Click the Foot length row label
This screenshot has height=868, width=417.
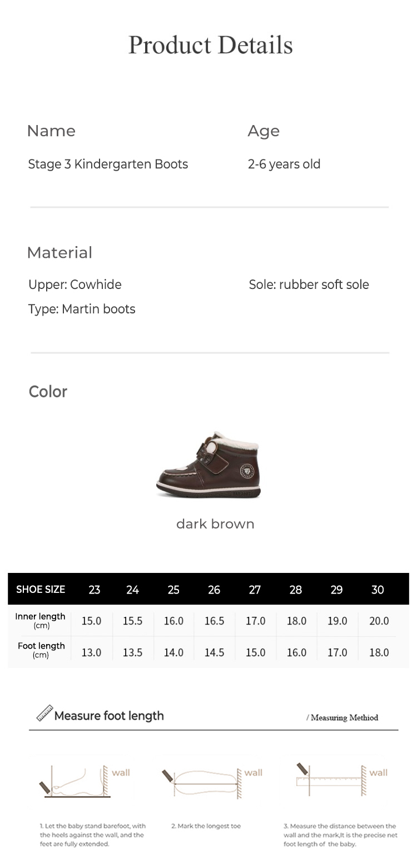[x=41, y=650]
